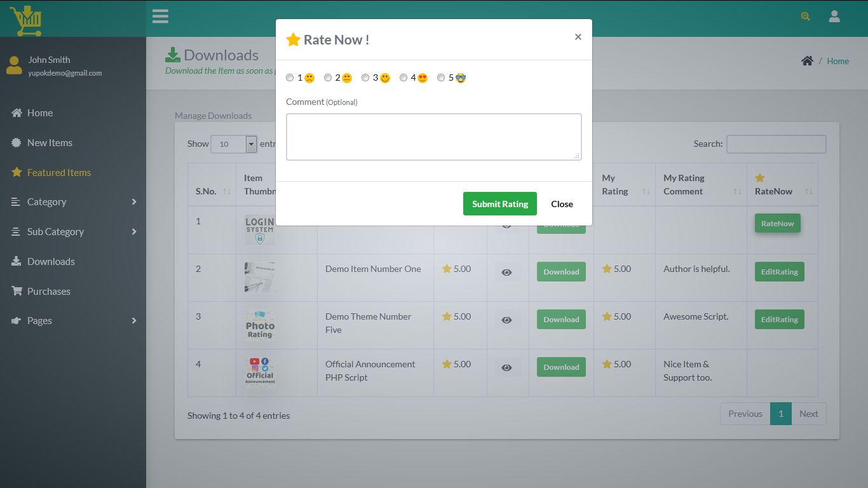The height and width of the screenshot is (488, 868).
Task: Select the 5-star rating radio button
Action: pyautogui.click(x=441, y=78)
